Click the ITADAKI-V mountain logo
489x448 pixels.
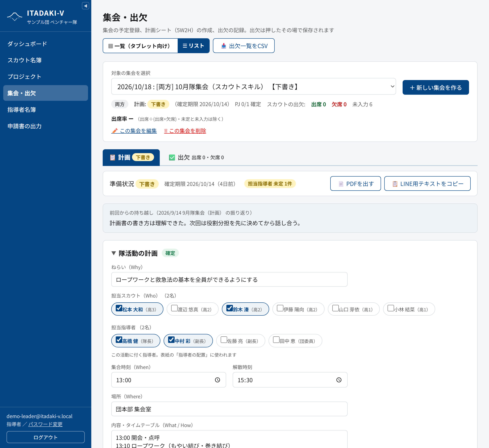[14, 16]
